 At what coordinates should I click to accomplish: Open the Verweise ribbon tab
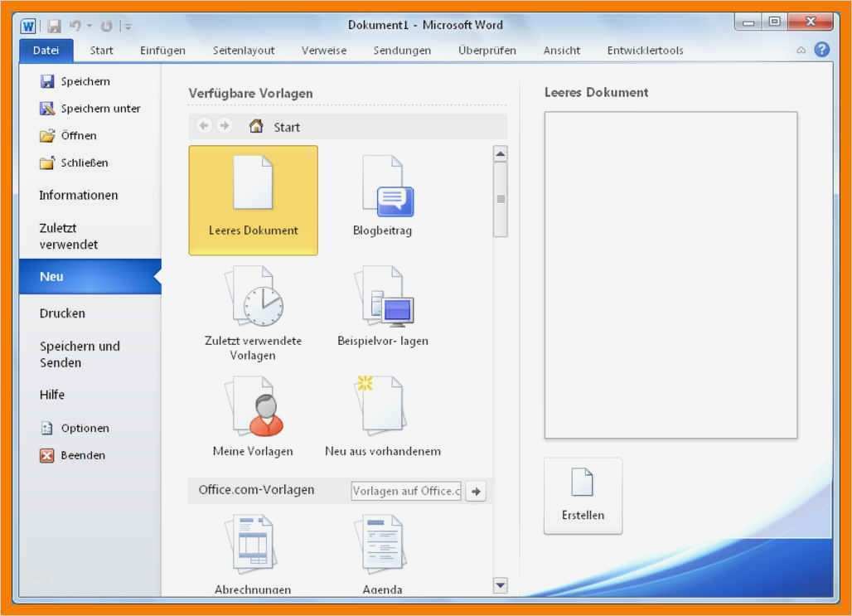coord(324,51)
